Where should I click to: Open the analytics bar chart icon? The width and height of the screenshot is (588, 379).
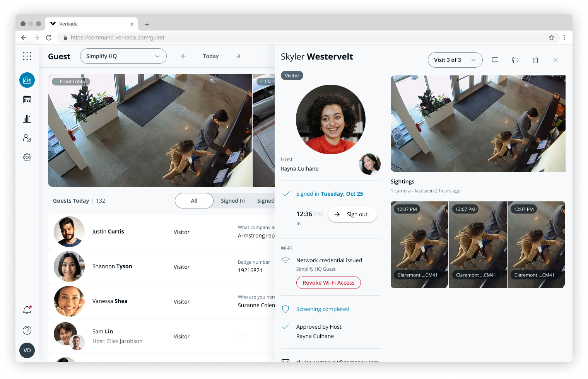[27, 119]
